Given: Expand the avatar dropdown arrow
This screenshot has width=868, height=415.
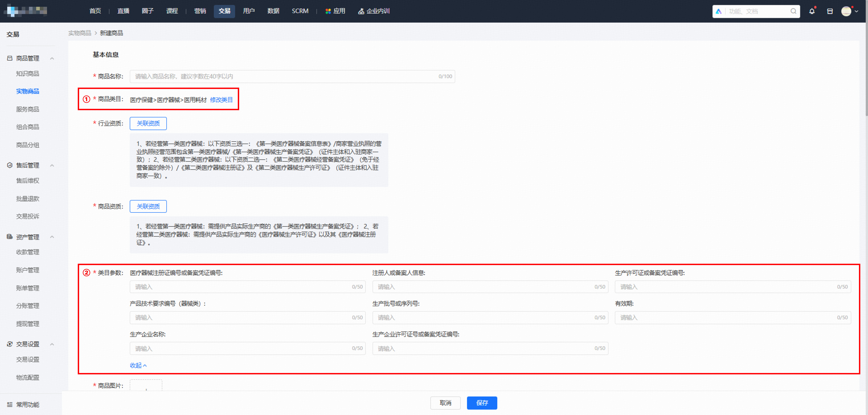Looking at the screenshot, I should click(x=857, y=11).
